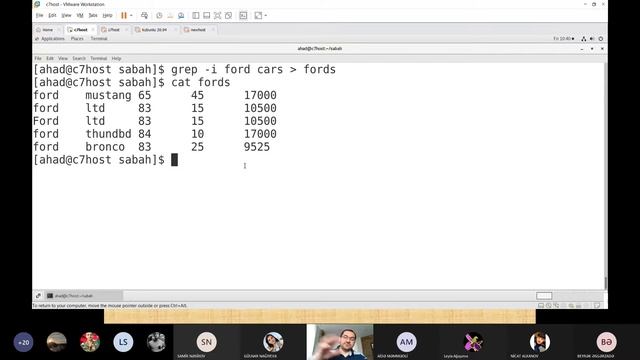640x360 pixels.
Task: Click the GNOME clock showing Fri 10:40
Action: [x=564, y=39]
